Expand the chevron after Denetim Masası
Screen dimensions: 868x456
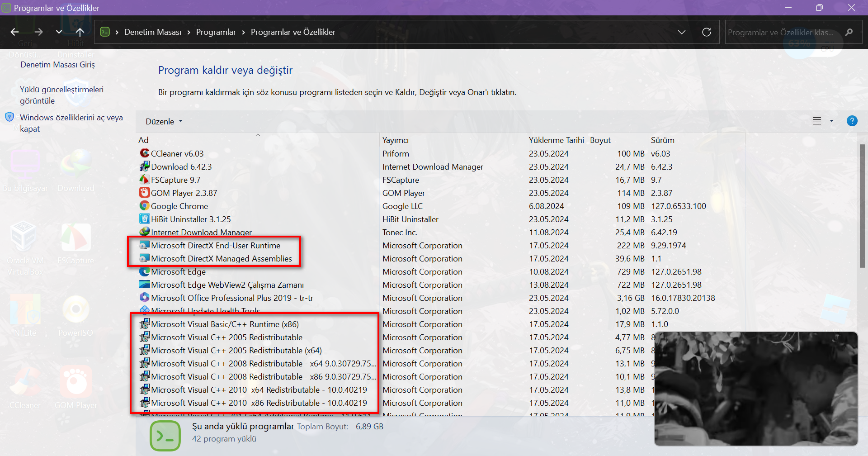tap(189, 32)
